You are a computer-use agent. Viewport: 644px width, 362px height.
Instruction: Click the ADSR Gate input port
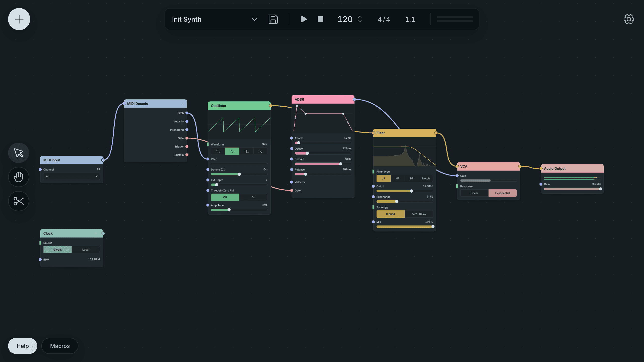pos(292,191)
